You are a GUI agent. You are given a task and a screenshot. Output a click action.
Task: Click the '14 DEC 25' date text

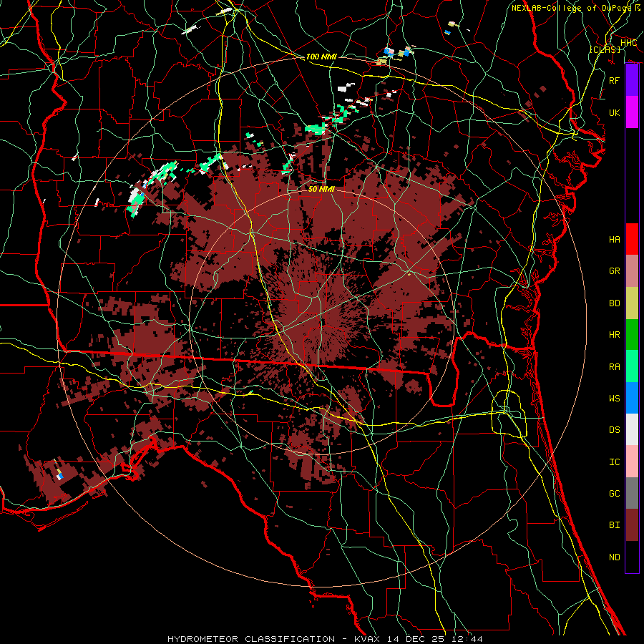point(416,639)
